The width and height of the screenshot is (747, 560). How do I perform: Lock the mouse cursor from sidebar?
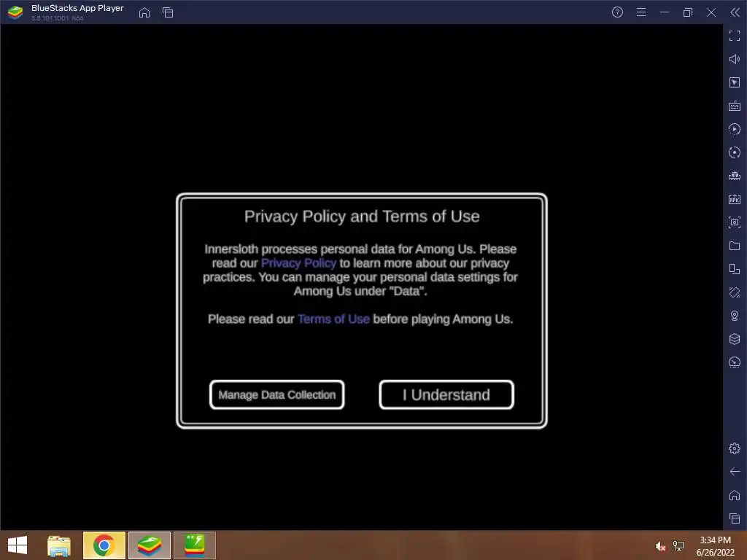[735, 82]
